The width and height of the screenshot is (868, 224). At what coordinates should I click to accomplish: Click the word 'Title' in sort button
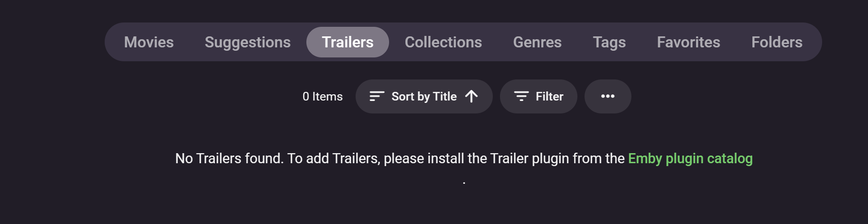445,97
